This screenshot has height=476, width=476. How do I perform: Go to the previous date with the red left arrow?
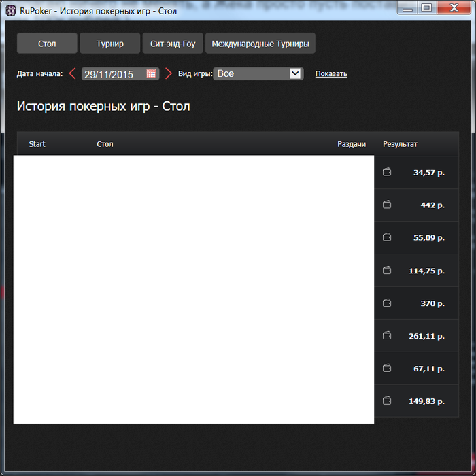(72, 73)
